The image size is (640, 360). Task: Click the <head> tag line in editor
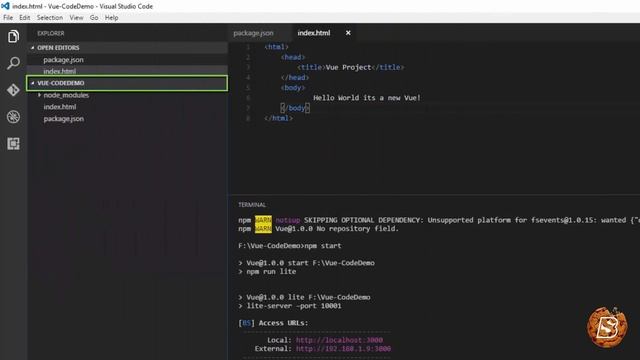(x=293, y=57)
